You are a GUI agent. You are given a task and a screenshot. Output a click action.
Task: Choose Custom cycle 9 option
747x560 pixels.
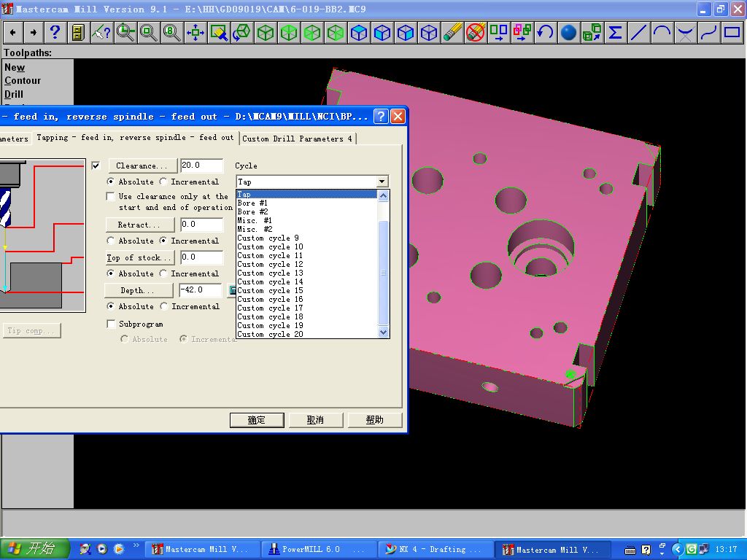click(x=307, y=238)
